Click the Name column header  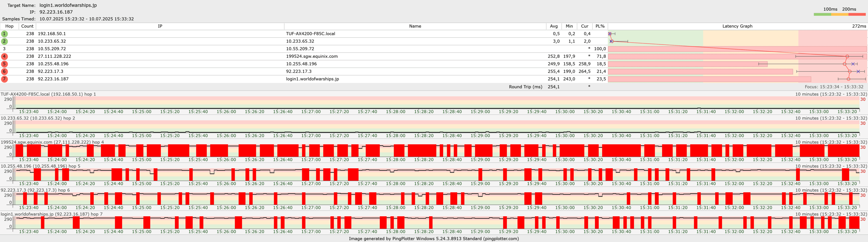pyautogui.click(x=415, y=26)
